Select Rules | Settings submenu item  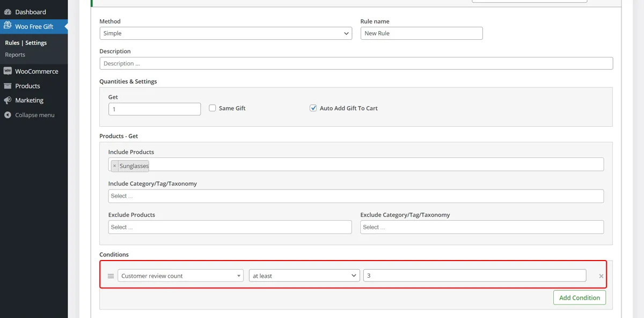[26, 43]
